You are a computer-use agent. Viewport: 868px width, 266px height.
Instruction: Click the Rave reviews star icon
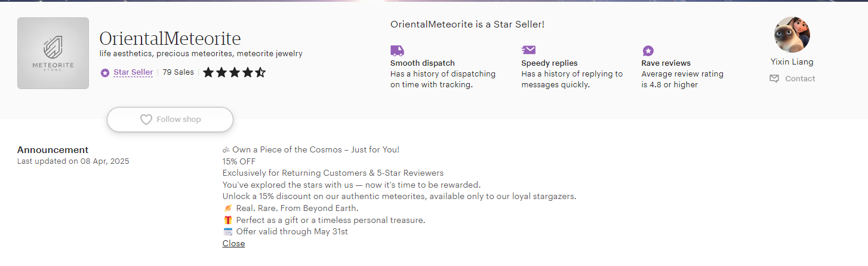click(648, 51)
